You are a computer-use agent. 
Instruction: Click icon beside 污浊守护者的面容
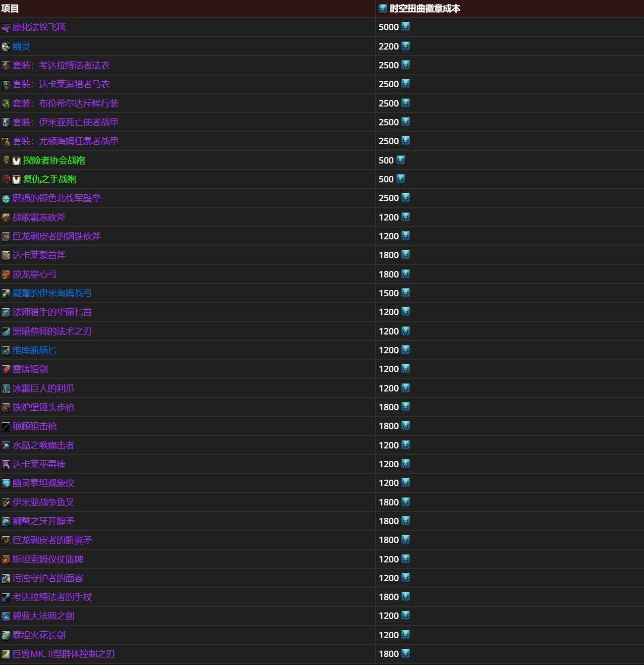click(6, 579)
